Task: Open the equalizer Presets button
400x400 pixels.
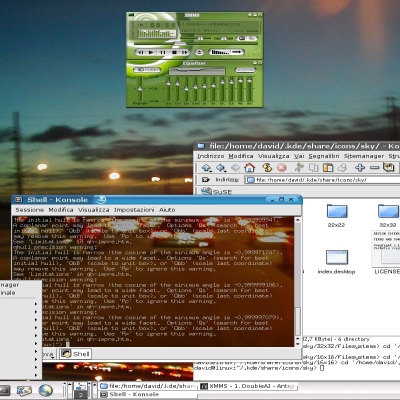Action: 245,70
